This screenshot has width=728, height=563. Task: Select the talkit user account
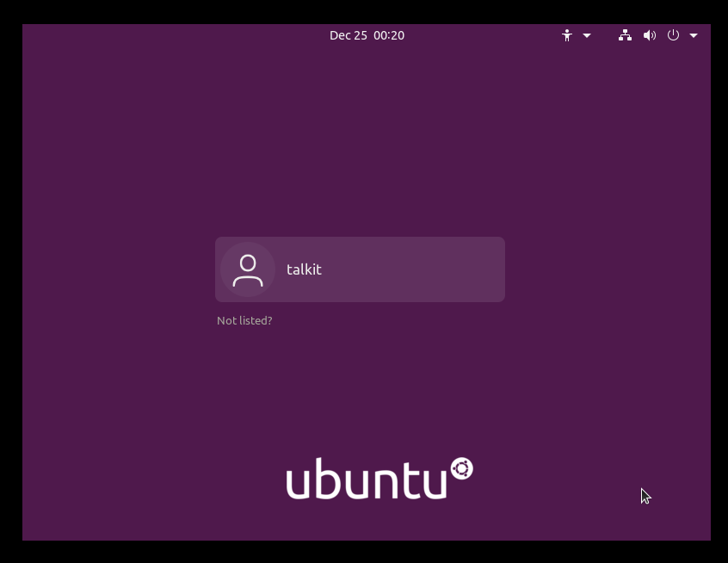click(x=360, y=269)
